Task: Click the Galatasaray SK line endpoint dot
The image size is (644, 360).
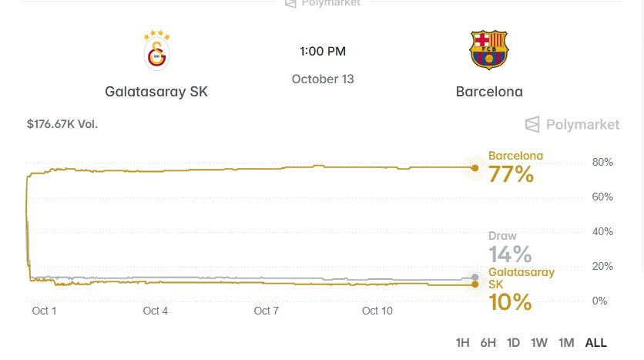Action: (x=475, y=284)
